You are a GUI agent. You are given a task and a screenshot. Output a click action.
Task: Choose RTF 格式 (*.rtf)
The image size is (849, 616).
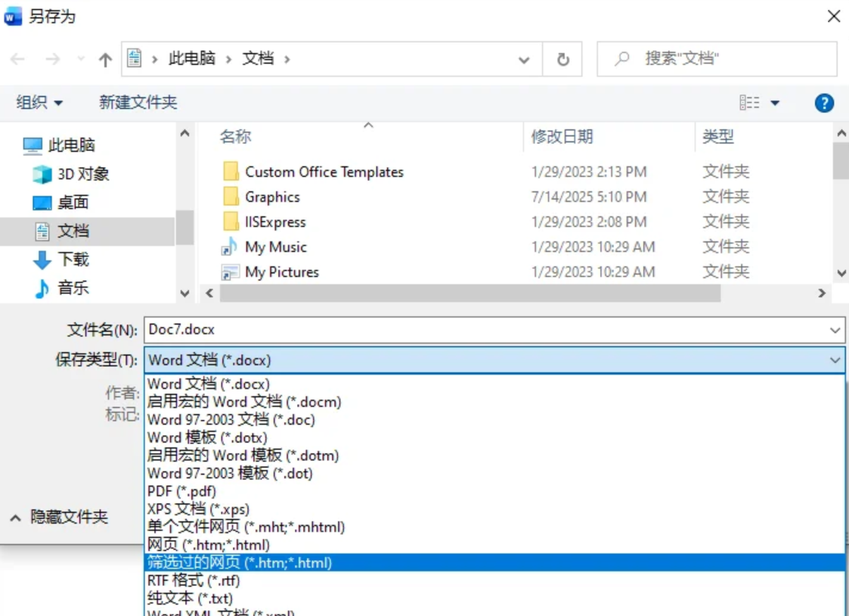click(494, 580)
